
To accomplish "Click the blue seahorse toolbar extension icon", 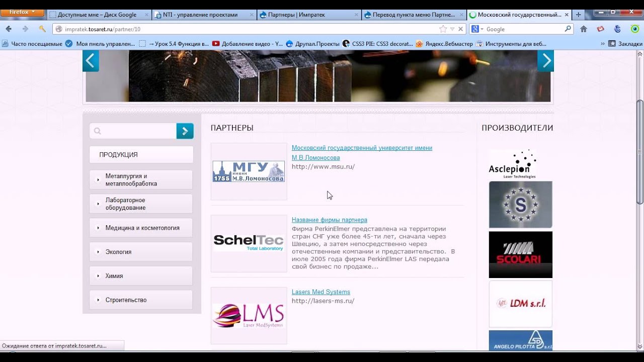I will pyautogui.click(x=617, y=29).
